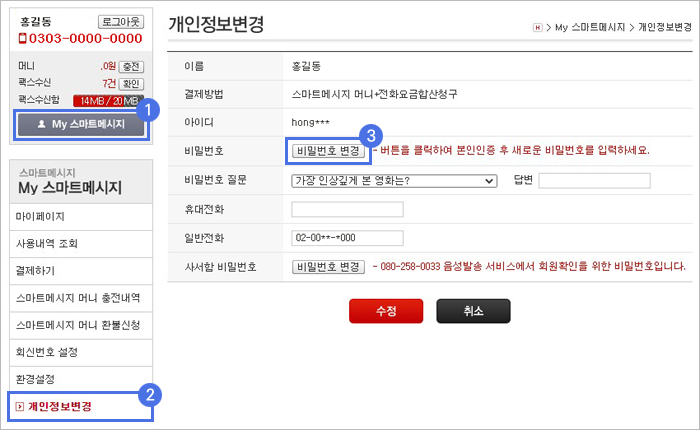
Task: Click the arrow icon beside 개인정보변경 menu
Action: (20, 406)
